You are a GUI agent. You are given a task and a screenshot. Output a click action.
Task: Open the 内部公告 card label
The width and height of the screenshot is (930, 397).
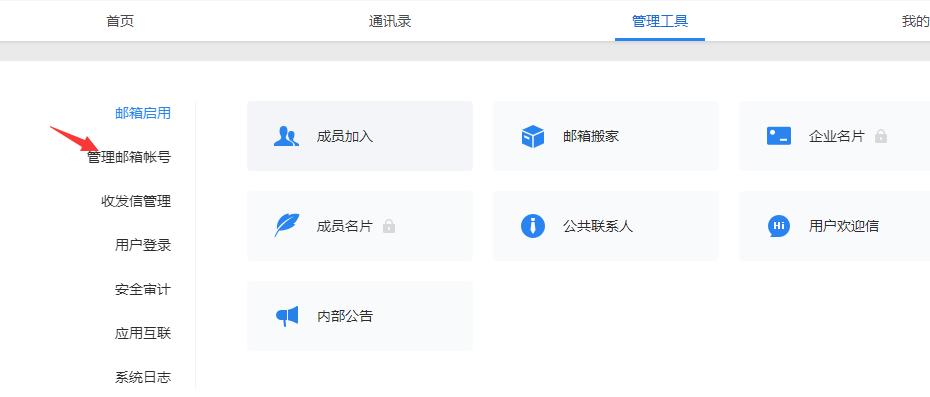click(345, 316)
